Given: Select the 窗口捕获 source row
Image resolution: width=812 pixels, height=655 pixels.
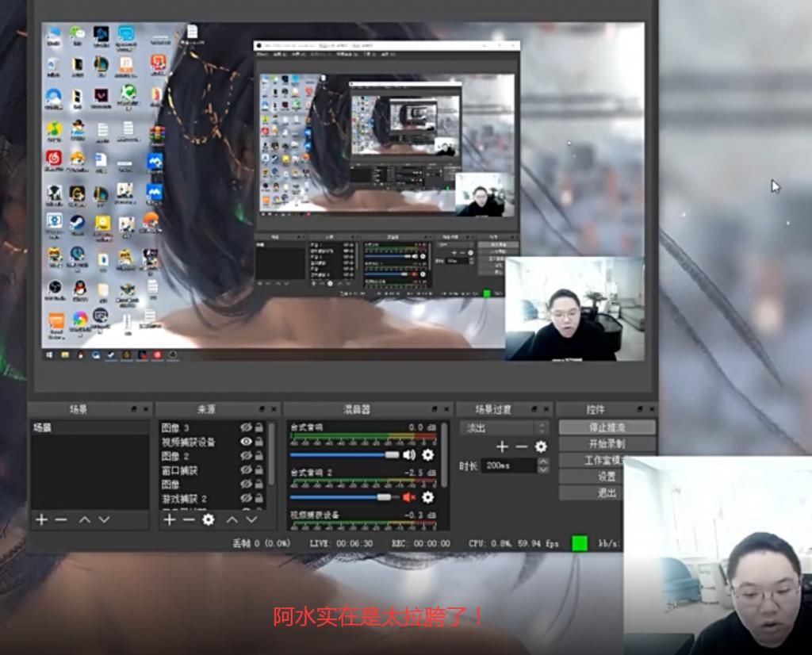Looking at the screenshot, I should 213,469.
